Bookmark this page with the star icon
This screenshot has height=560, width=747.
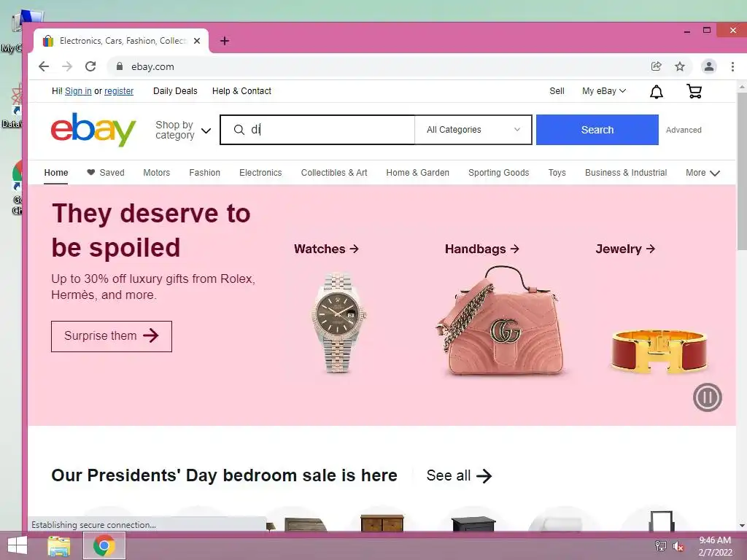coord(680,66)
